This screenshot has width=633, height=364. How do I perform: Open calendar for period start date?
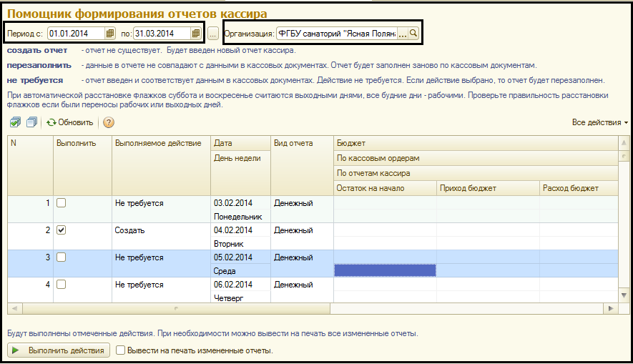point(110,34)
